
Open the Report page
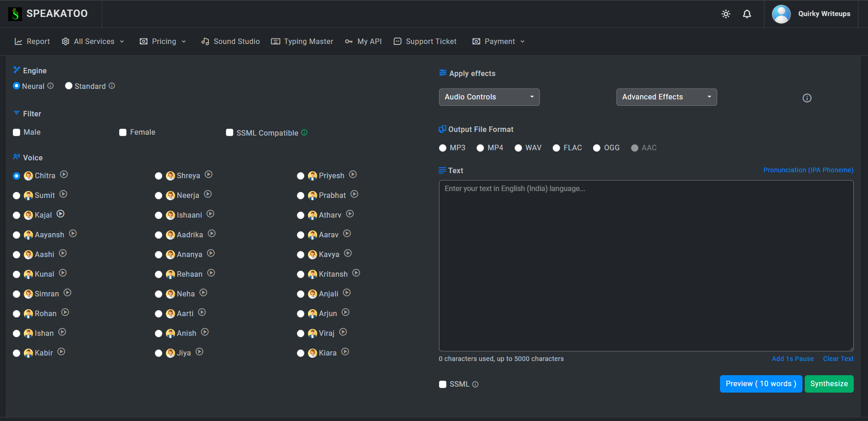click(32, 41)
